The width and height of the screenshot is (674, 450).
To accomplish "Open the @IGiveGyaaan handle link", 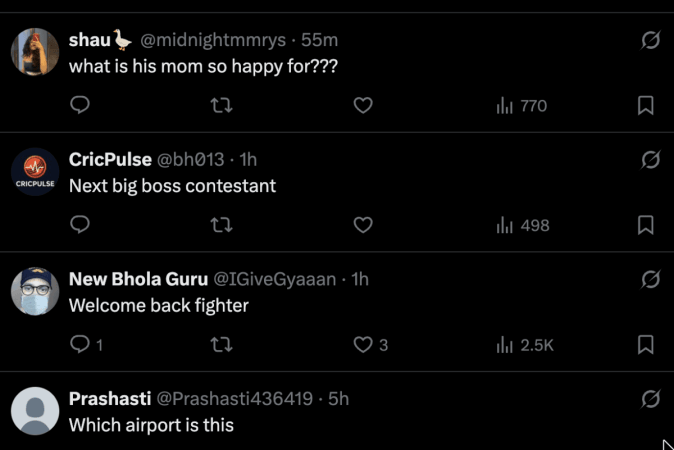I will click(x=274, y=279).
